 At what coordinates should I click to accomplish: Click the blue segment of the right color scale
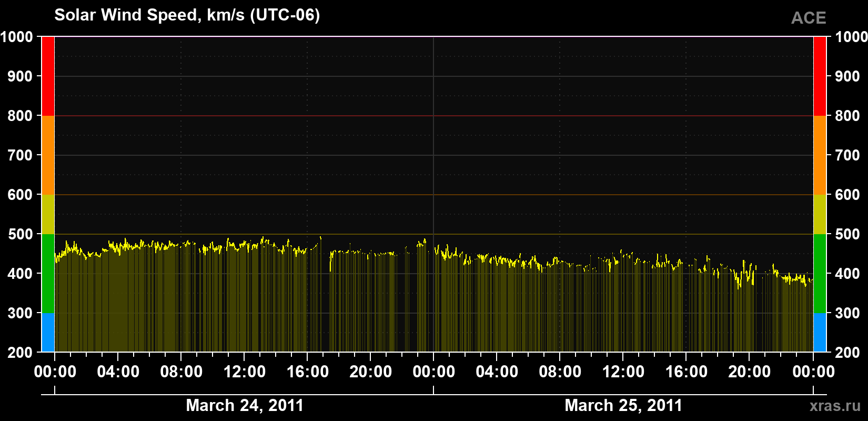[820, 333]
